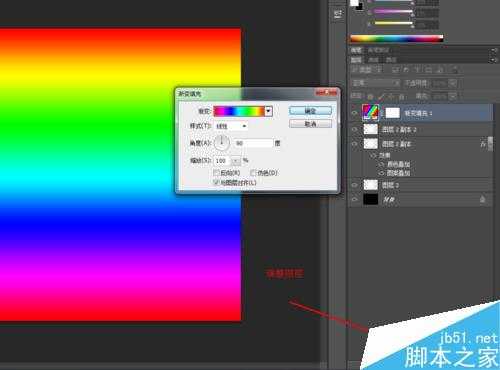The height and width of the screenshot is (370, 500).
Task: Click the magenta color slider
Action: click(x=394, y=12)
